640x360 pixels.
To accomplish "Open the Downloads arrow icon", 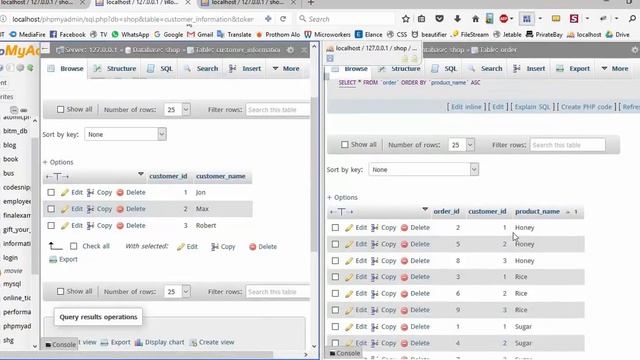I will pyautogui.click(x=457, y=19).
